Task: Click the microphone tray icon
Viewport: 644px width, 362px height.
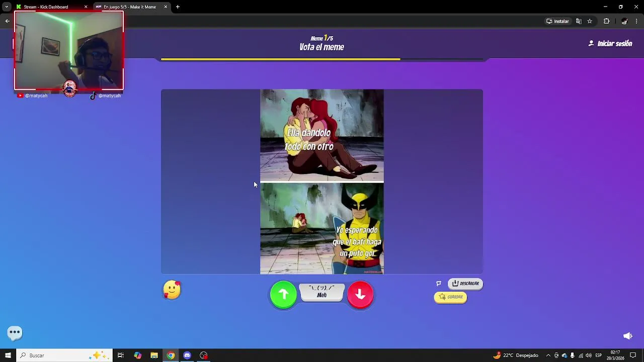Action: [573, 355]
